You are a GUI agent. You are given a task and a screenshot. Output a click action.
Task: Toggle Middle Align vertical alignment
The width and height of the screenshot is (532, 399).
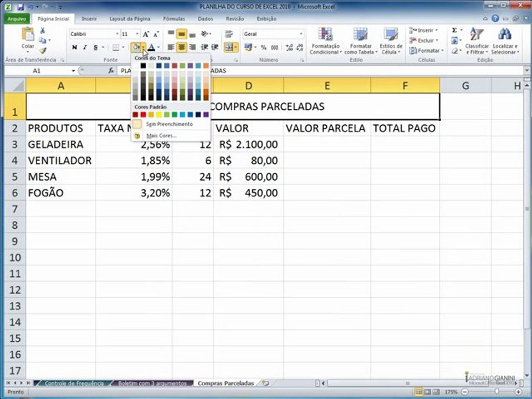182,34
